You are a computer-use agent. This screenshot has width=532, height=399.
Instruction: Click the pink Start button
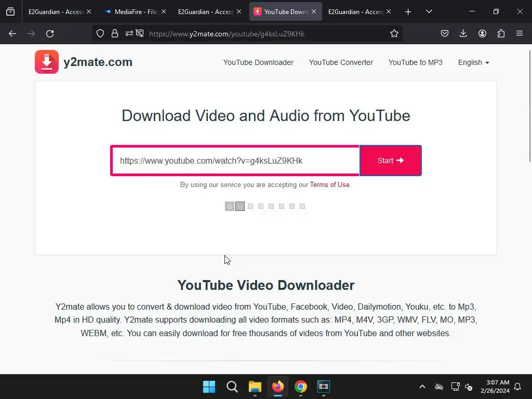pos(391,161)
